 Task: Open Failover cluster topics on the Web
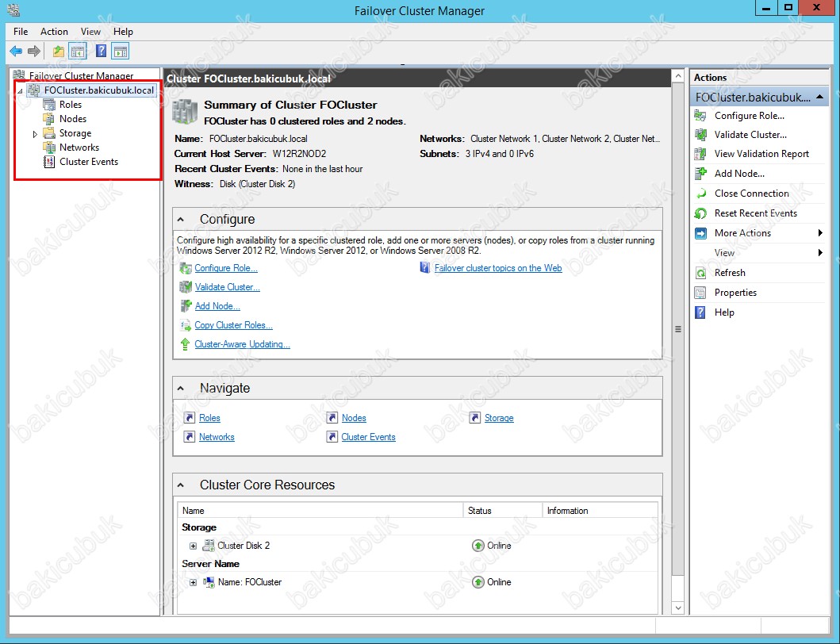coord(498,268)
